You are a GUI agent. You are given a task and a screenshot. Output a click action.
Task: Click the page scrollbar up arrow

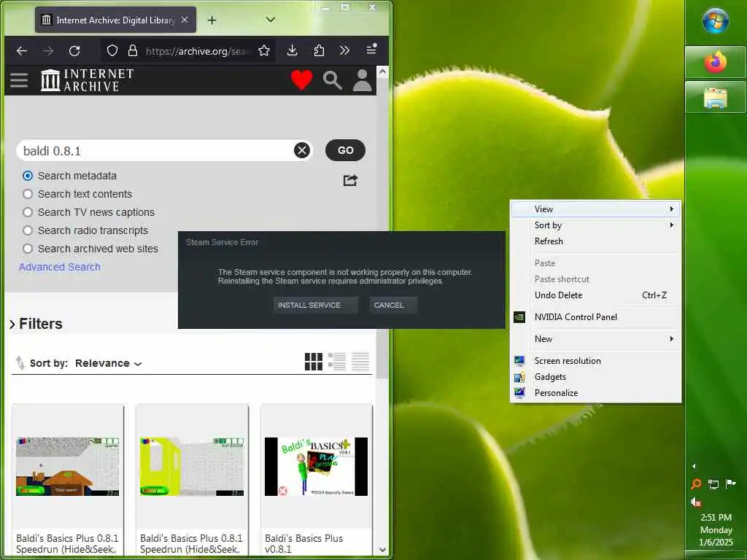point(382,72)
